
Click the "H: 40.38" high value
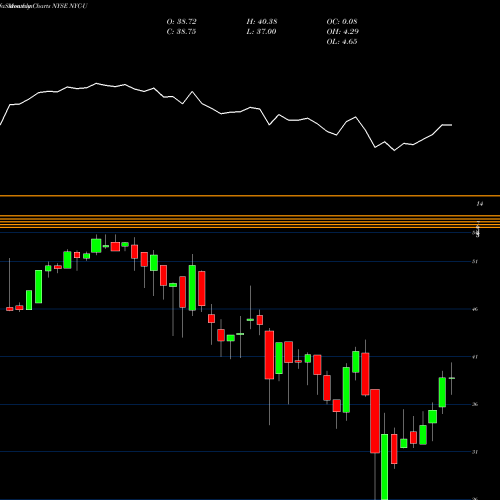tap(262, 22)
